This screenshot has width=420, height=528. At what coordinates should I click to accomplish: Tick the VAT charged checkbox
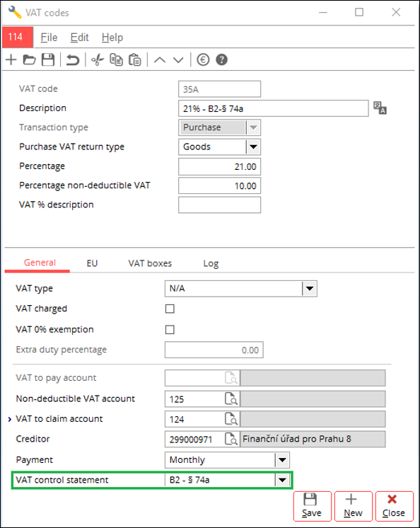pos(170,309)
